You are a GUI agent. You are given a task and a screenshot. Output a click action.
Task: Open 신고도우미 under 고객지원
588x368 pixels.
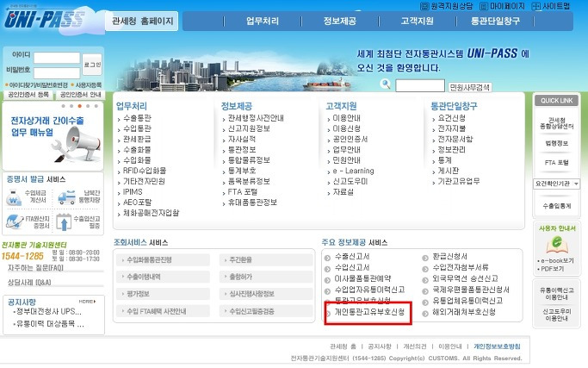tap(350, 181)
